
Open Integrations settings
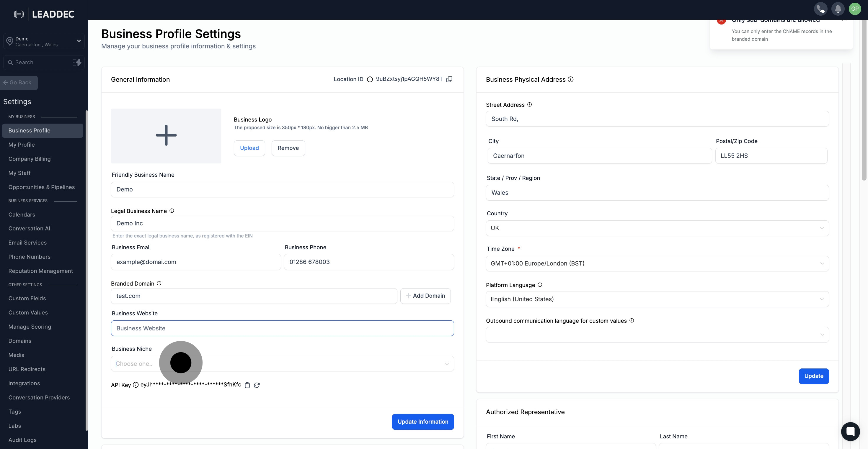(x=24, y=384)
